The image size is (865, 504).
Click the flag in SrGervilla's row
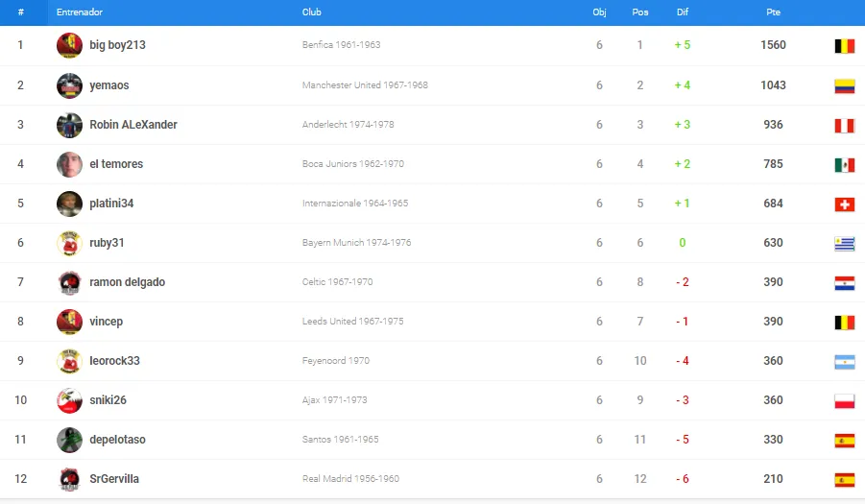click(x=845, y=480)
